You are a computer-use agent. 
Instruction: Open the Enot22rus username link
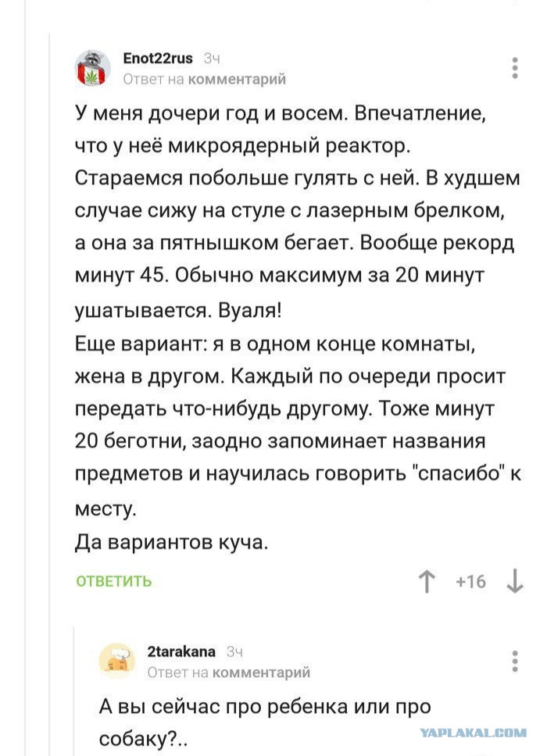(x=158, y=59)
